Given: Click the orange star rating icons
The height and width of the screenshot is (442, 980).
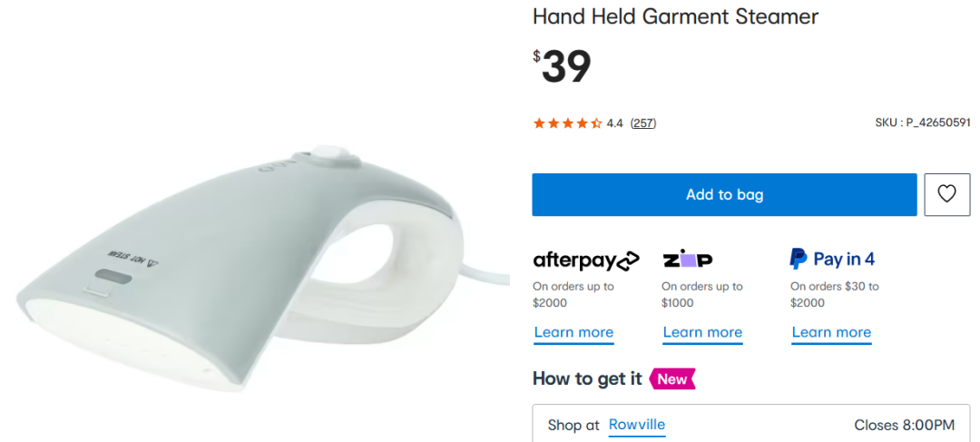Looking at the screenshot, I should (x=567, y=123).
